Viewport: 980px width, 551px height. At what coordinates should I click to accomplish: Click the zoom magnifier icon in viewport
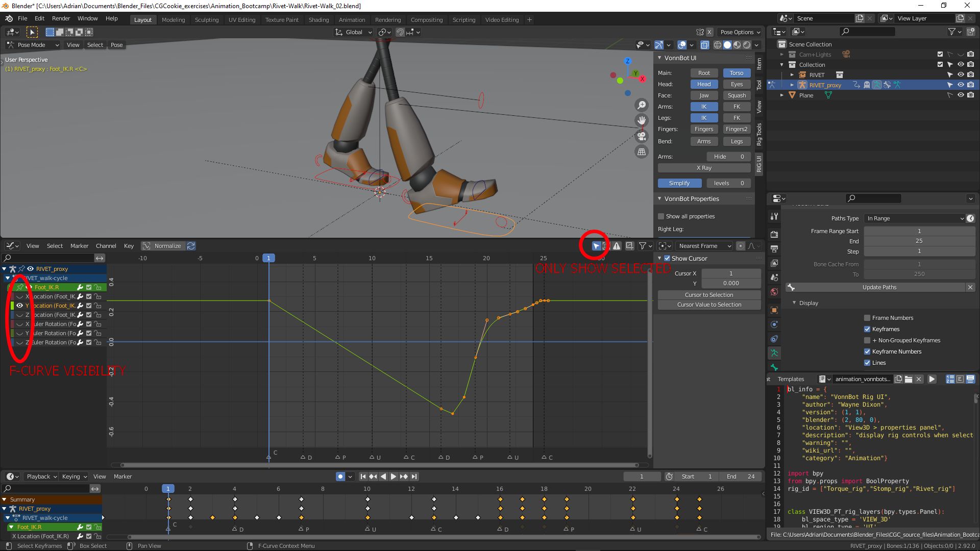point(642,105)
